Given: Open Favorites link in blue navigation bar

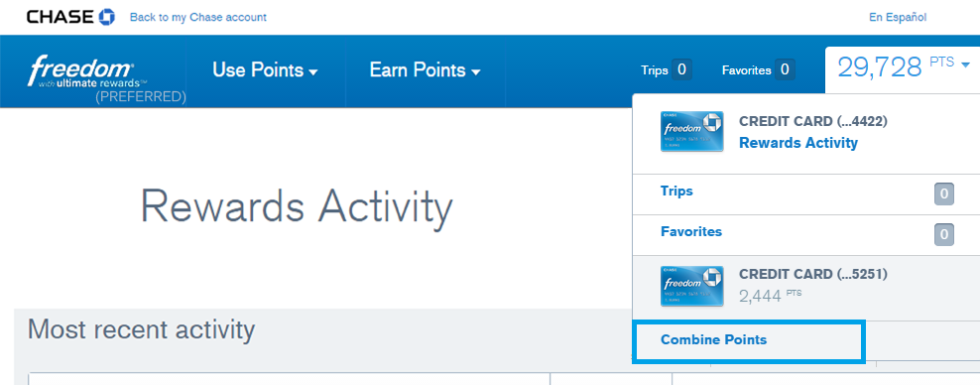Looking at the screenshot, I should (x=746, y=70).
